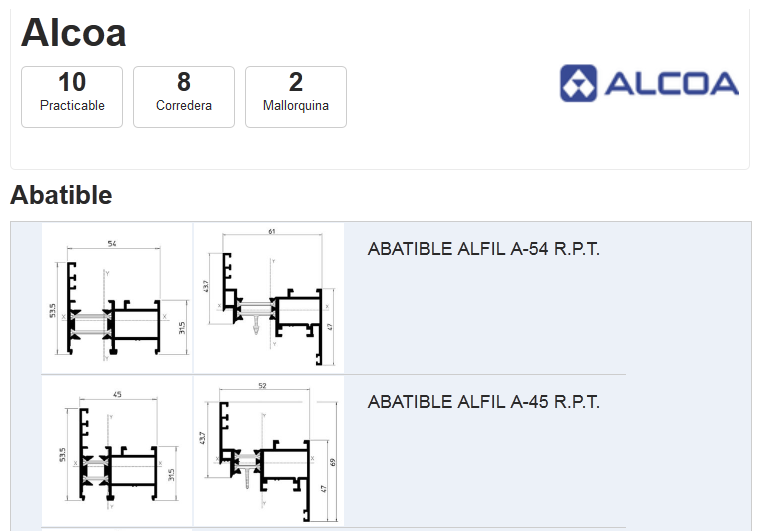Select the ABATIBLE ALFIL A-54 R.P.T. label

(484, 249)
